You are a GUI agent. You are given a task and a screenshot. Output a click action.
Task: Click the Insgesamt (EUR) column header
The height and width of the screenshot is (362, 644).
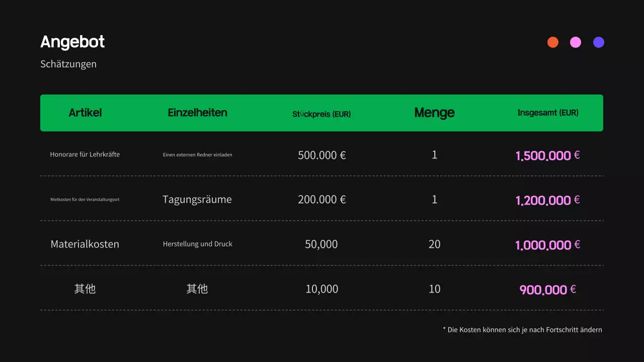click(x=548, y=113)
